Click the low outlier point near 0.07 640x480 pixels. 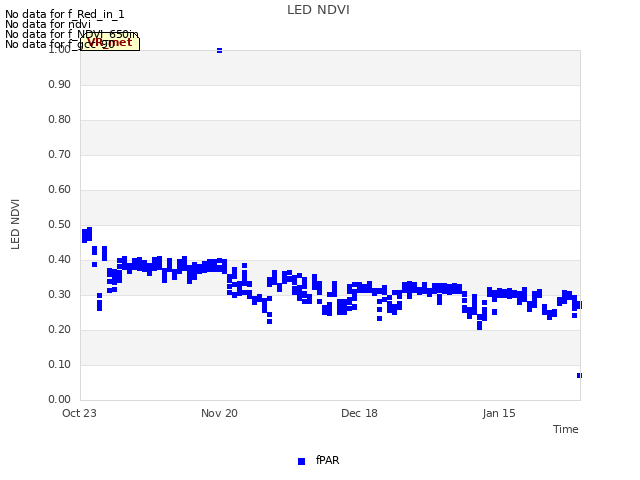coord(579,376)
